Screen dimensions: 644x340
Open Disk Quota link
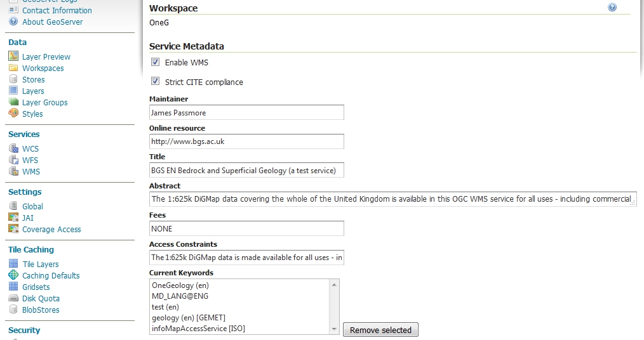click(41, 299)
